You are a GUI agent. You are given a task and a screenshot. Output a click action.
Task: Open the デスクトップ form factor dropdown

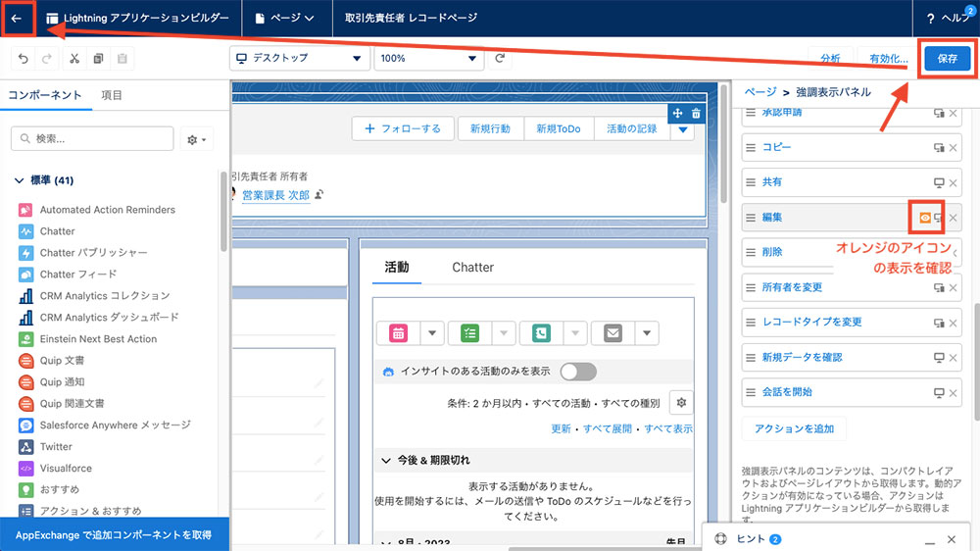(x=299, y=58)
